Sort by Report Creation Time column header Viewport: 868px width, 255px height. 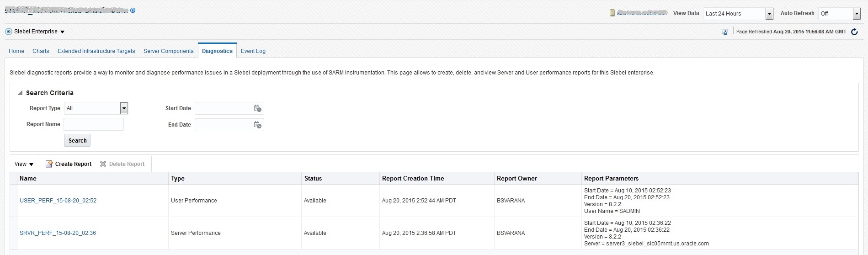click(437, 179)
